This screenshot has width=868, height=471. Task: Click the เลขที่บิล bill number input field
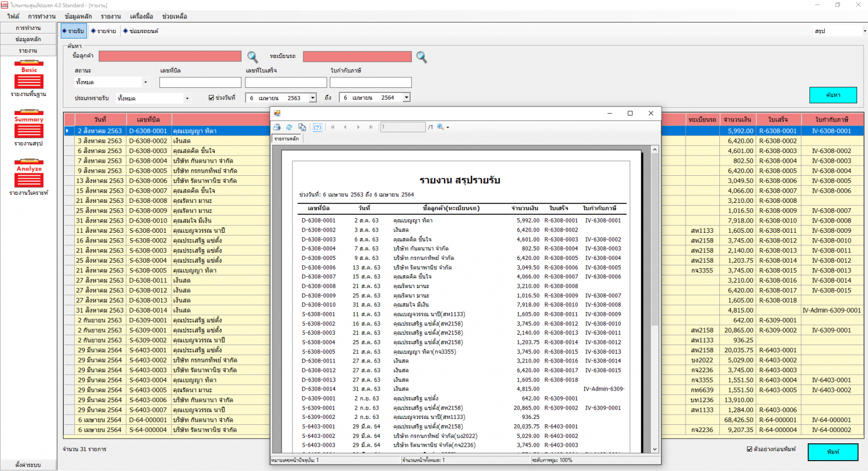pyautogui.click(x=200, y=82)
